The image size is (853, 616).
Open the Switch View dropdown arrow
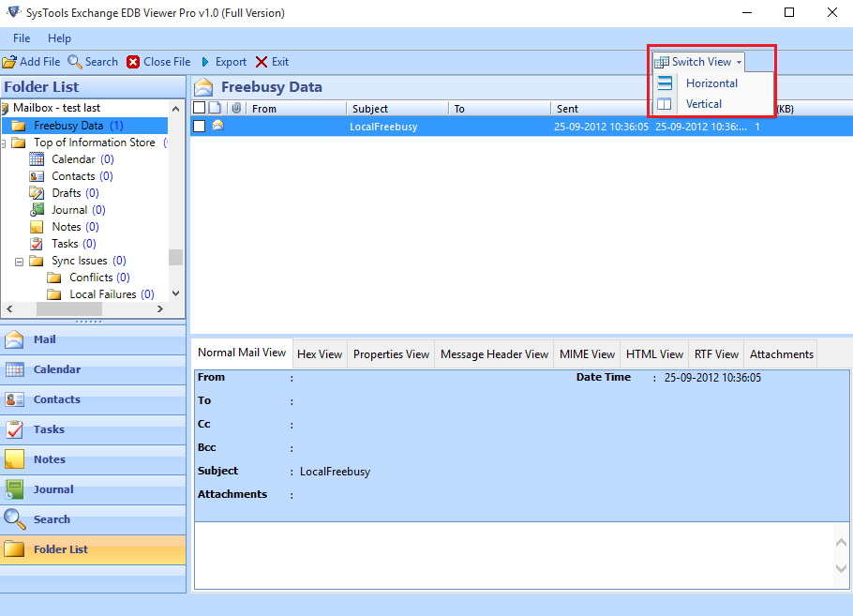click(739, 62)
